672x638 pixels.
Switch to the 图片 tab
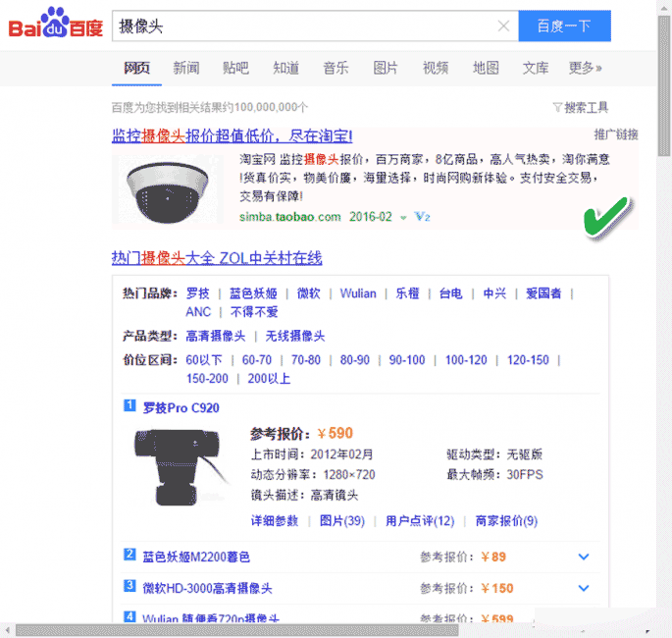coord(386,68)
